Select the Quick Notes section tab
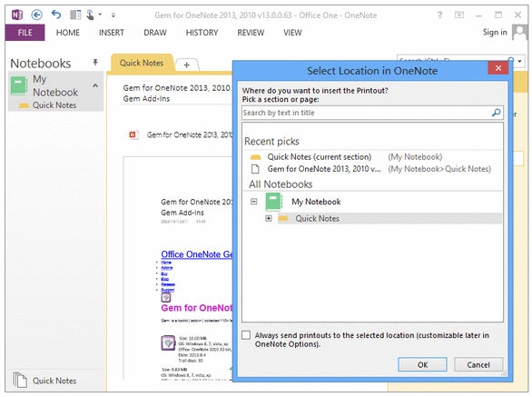532x397 pixels. [x=141, y=63]
